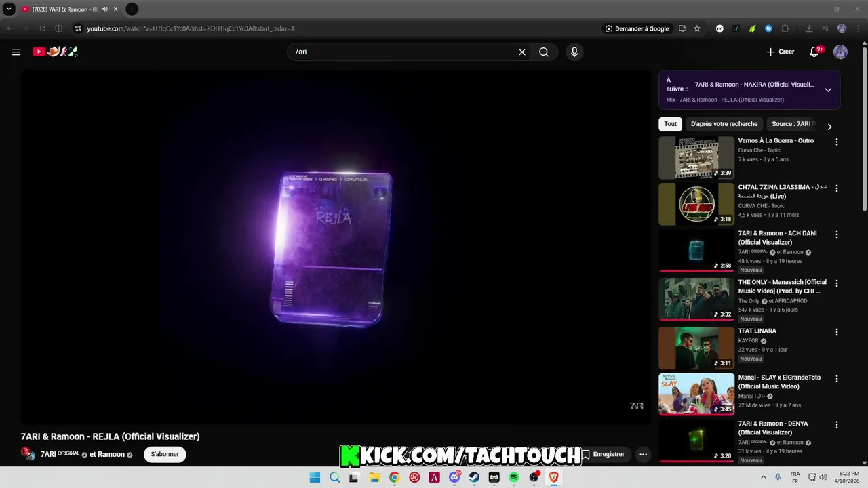This screenshot has height=488, width=868.
Task: Bookmark this page with the star
Action: click(x=697, y=28)
